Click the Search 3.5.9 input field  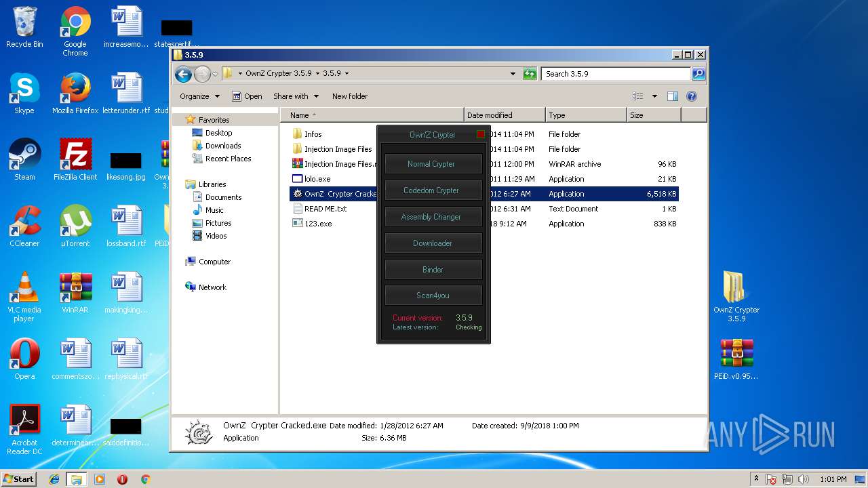(x=616, y=74)
